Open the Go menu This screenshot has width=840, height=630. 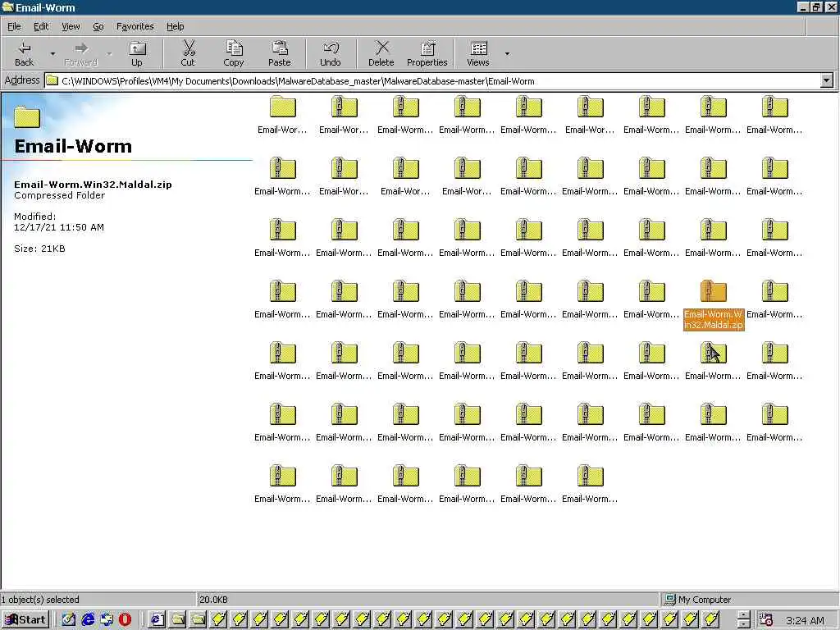(x=98, y=26)
